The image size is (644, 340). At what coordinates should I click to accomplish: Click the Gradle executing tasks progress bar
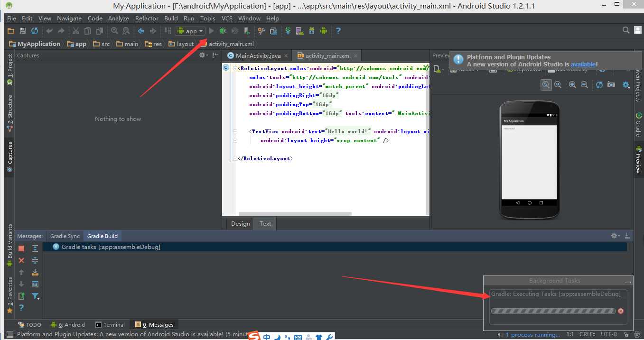553,311
